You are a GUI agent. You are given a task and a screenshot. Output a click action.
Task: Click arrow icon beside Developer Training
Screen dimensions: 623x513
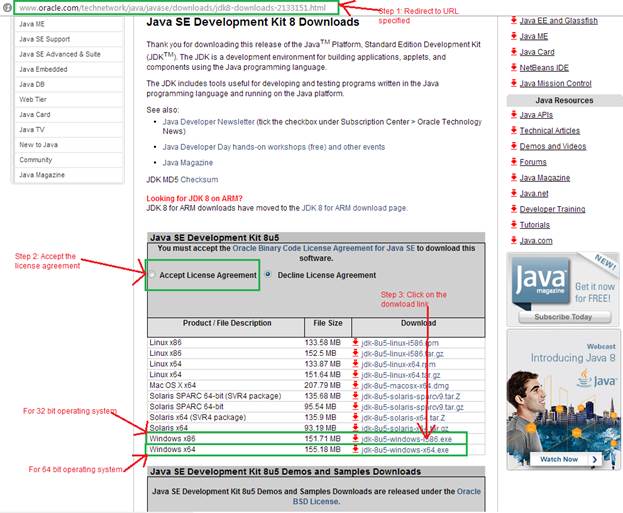(514, 209)
